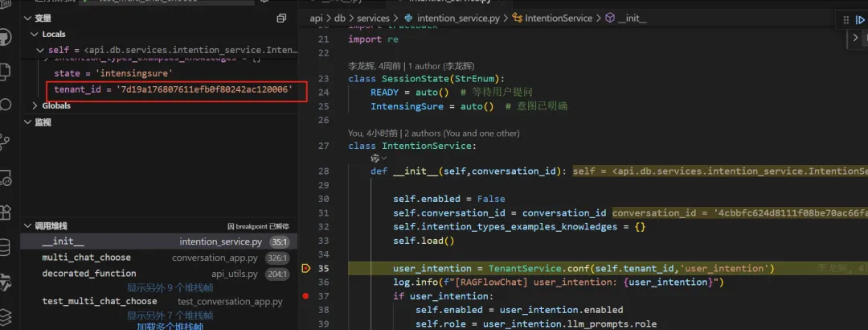Toggle the red breakpoint on line 37
Screen dimensions: 868x330
305,296
